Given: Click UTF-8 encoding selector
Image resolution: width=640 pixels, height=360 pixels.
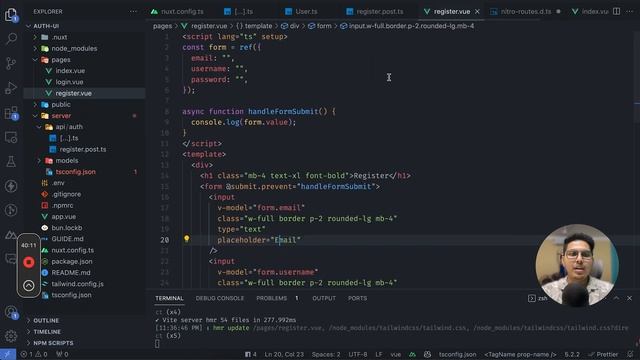Looking at the screenshot, I should pos(358,354).
